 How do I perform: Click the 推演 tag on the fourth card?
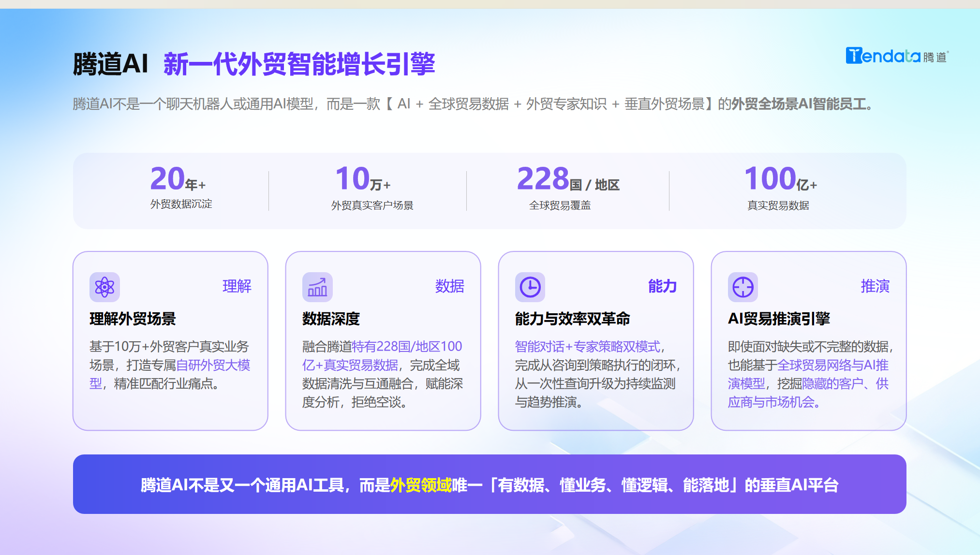(x=876, y=286)
